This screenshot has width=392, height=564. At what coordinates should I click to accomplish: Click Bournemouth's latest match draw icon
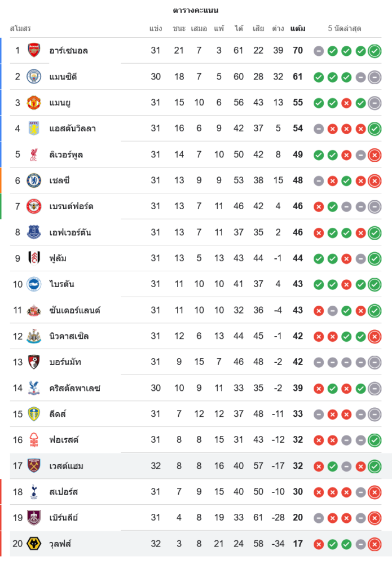point(374,362)
